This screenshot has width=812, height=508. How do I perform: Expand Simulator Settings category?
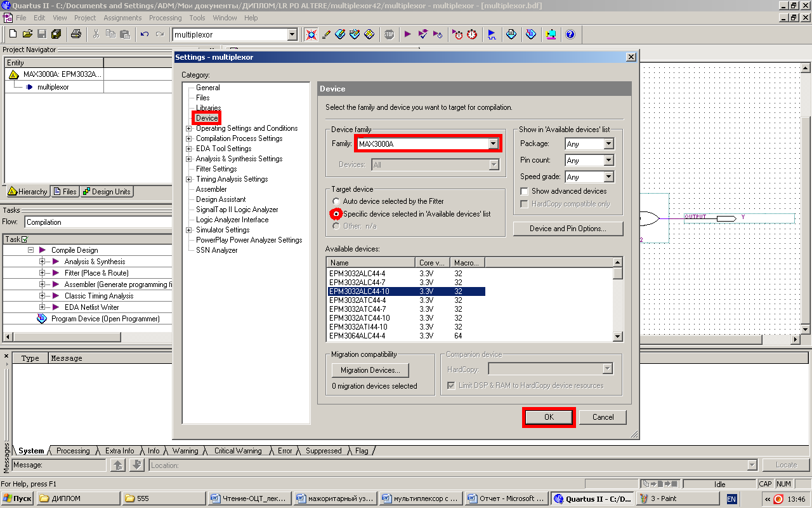[188, 230]
